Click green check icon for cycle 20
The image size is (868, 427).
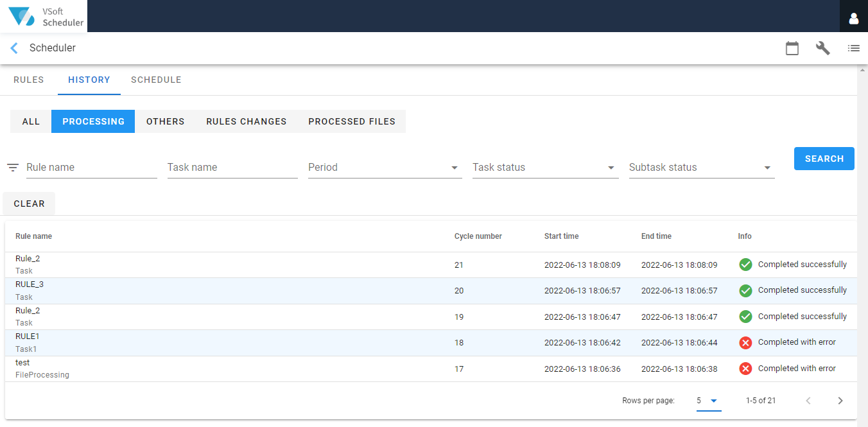click(x=745, y=291)
